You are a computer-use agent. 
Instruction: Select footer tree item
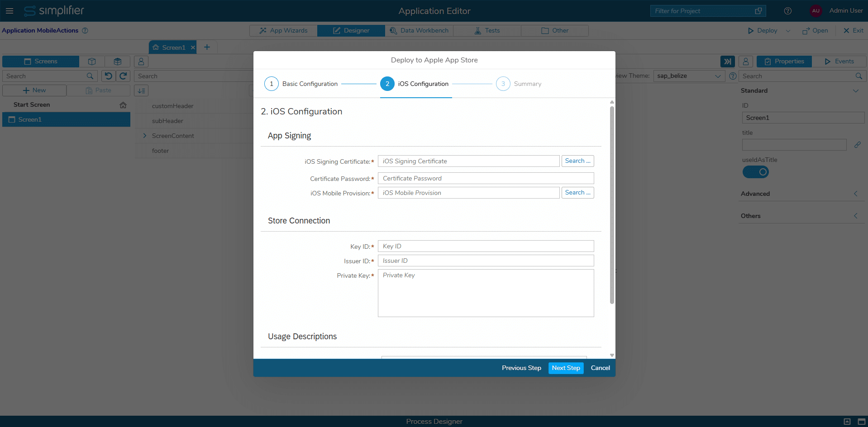coord(160,151)
